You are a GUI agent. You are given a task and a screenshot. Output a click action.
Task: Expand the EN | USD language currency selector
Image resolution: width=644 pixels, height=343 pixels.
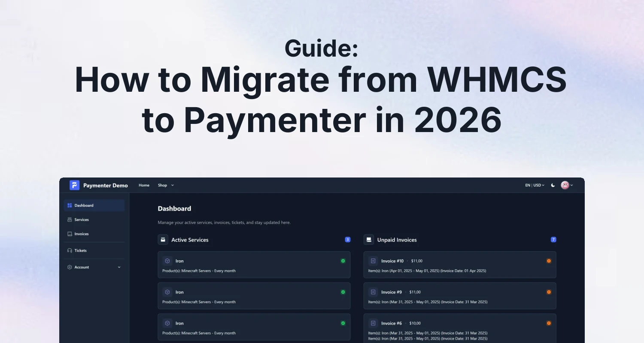535,185
